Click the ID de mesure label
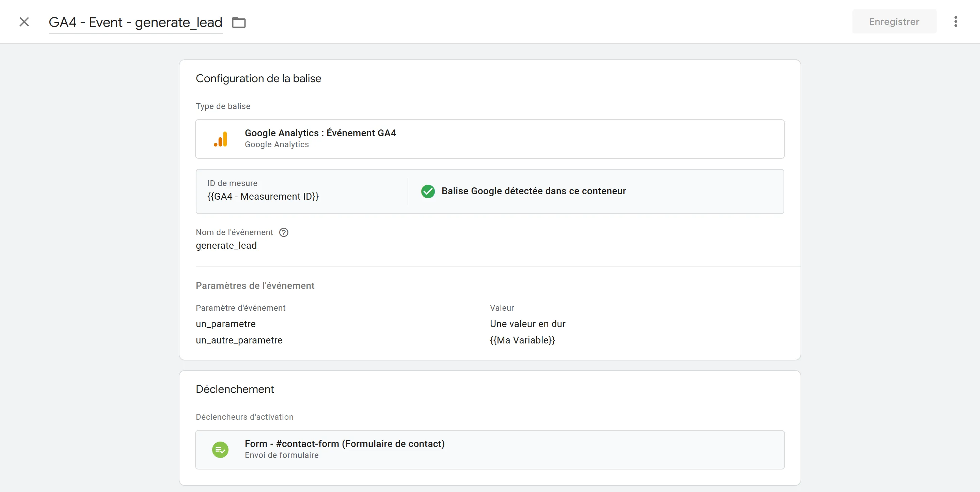Viewport: 980px width, 492px height. (x=232, y=184)
